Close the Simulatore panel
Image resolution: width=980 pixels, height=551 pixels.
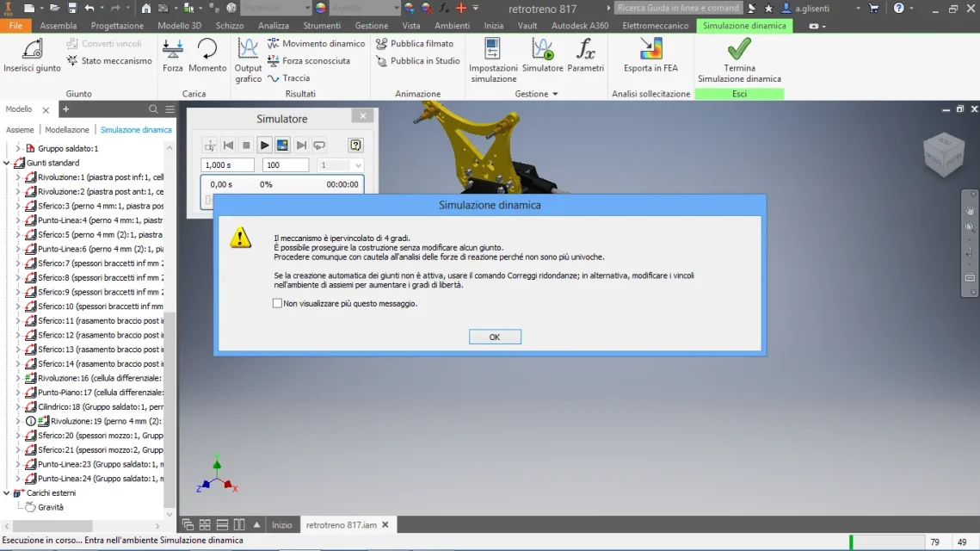(x=362, y=115)
